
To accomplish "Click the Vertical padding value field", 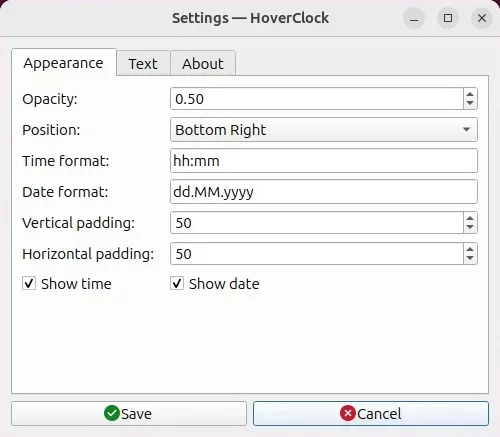I will pos(317,223).
